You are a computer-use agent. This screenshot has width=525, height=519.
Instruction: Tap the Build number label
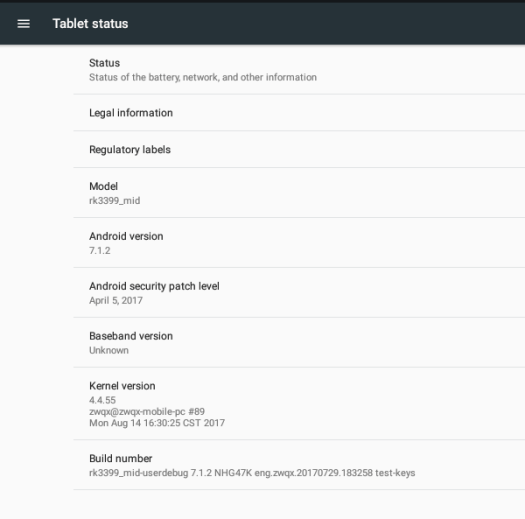[121, 458]
